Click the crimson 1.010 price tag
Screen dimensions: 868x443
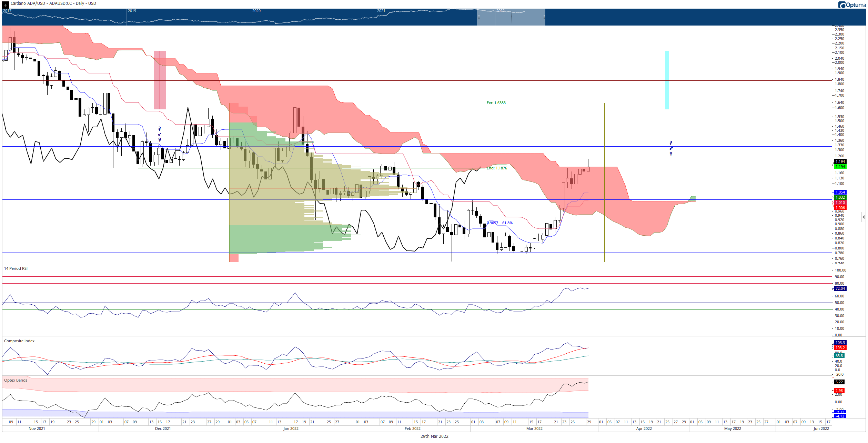pos(840,203)
